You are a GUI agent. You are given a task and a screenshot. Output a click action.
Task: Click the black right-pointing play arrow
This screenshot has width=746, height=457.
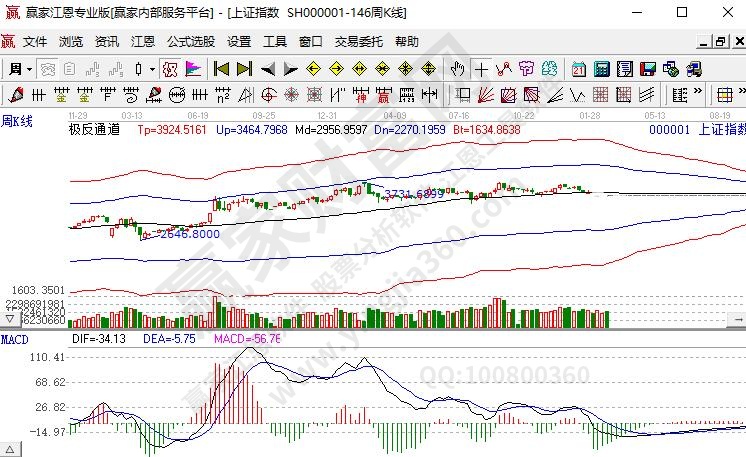click(290, 69)
